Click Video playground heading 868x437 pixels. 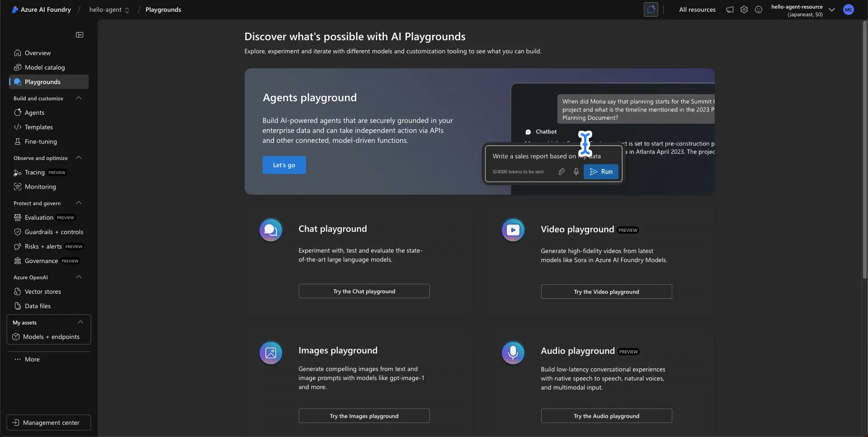pyautogui.click(x=577, y=230)
